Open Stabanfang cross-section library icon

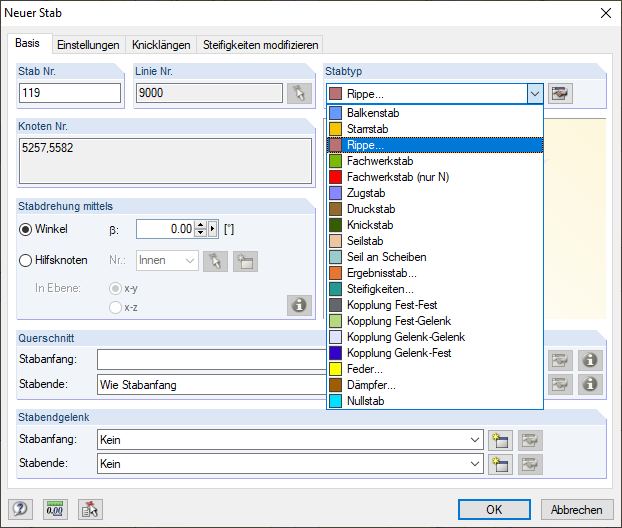560,360
